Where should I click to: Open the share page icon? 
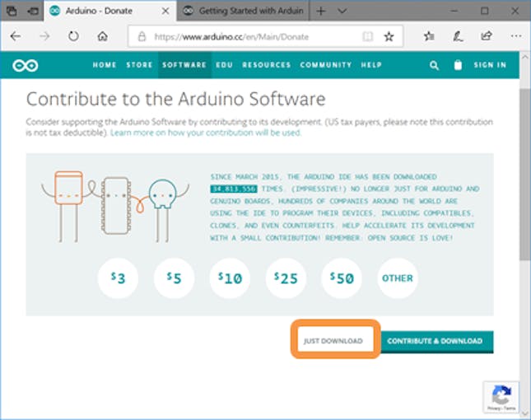coord(487,36)
